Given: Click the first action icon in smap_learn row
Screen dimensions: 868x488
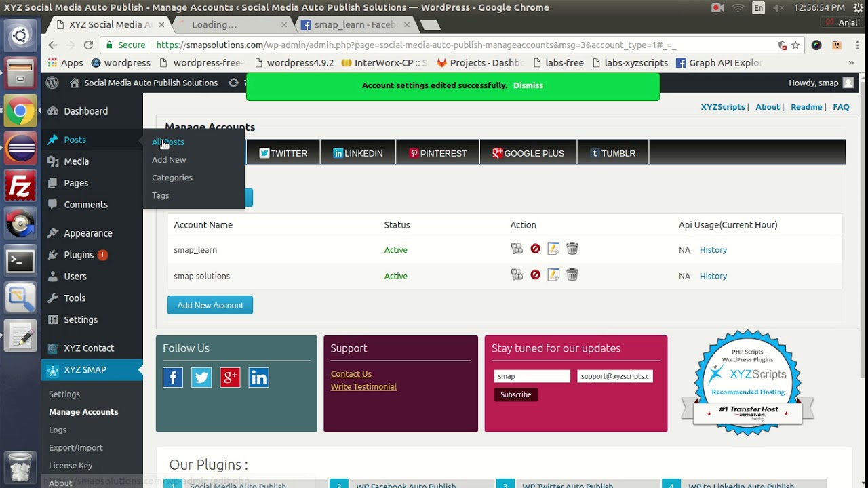Looking at the screenshot, I should (517, 249).
